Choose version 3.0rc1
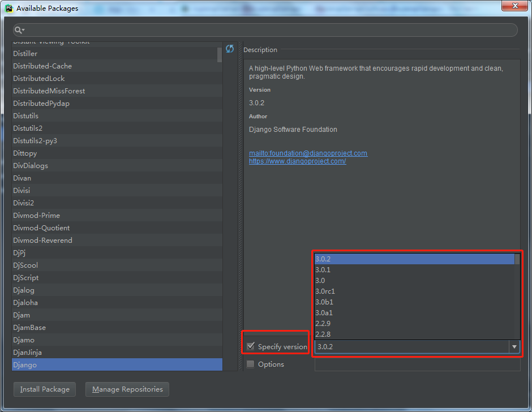The image size is (532, 412). tap(414, 291)
